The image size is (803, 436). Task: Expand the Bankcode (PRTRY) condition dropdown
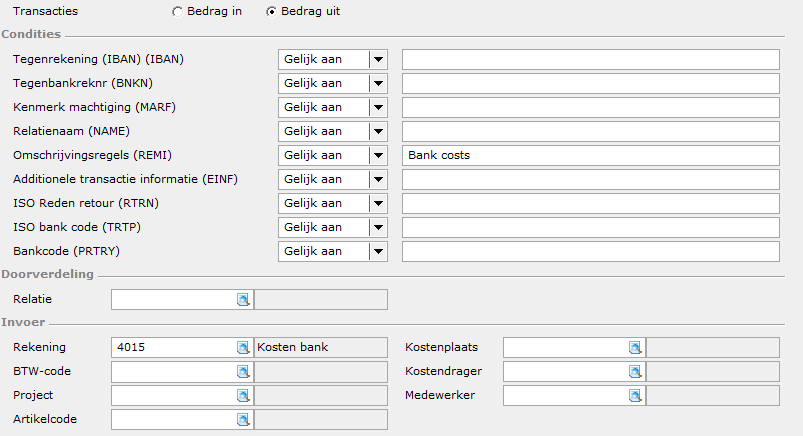[x=378, y=252]
